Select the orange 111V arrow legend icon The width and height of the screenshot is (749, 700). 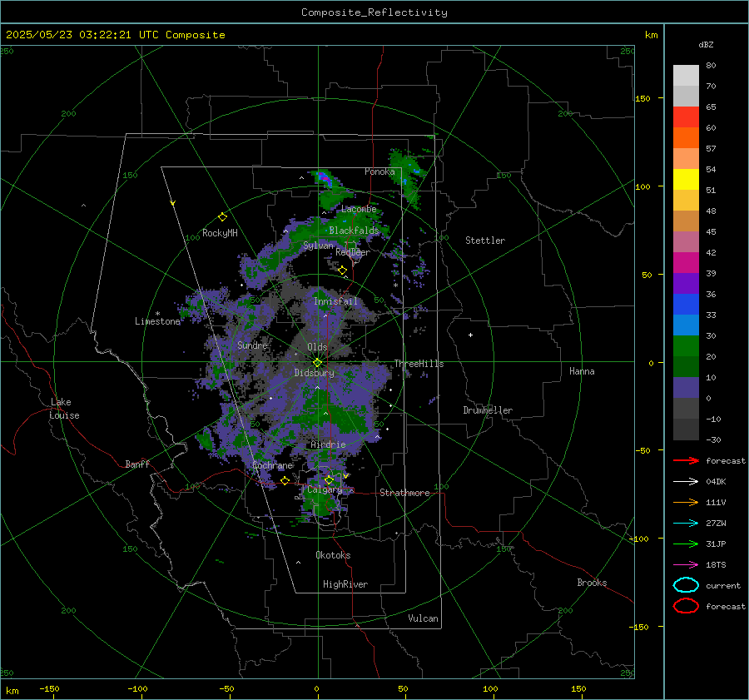coord(686,502)
